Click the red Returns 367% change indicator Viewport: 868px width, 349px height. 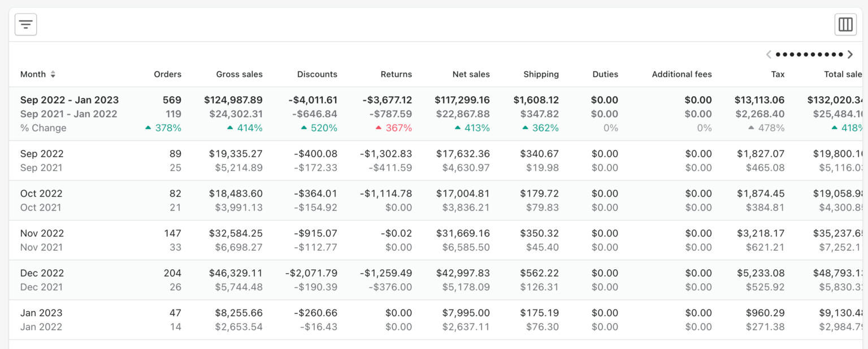tap(394, 128)
